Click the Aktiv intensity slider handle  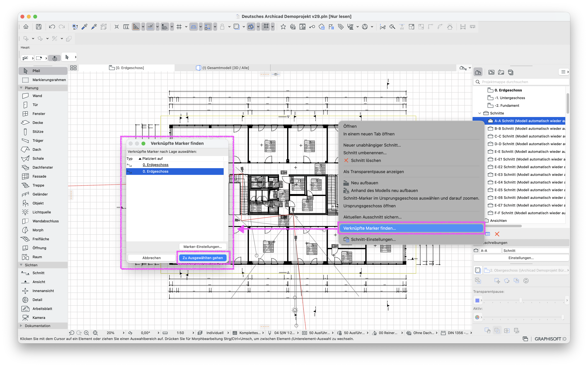[x=563, y=317]
